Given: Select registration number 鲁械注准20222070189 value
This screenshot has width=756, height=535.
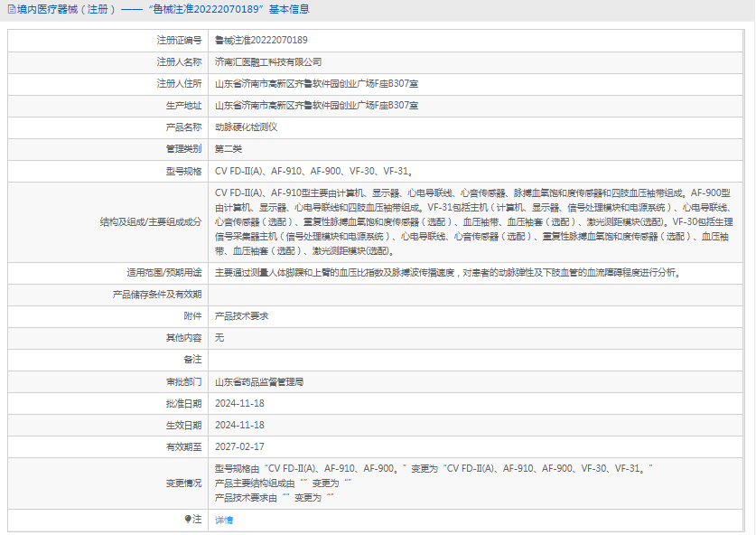Looking at the screenshot, I should tap(261, 40).
